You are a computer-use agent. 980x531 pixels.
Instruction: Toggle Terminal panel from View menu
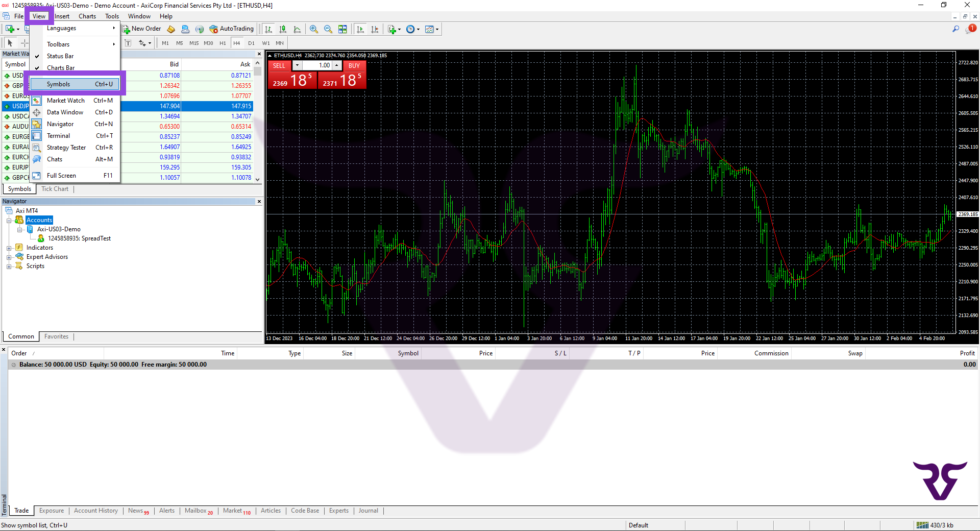[x=75, y=136]
